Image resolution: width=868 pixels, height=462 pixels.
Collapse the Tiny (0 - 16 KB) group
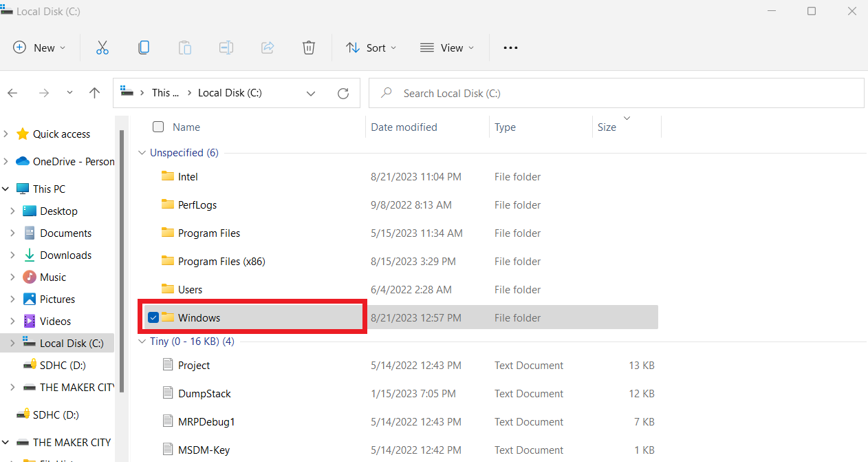tap(142, 342)
